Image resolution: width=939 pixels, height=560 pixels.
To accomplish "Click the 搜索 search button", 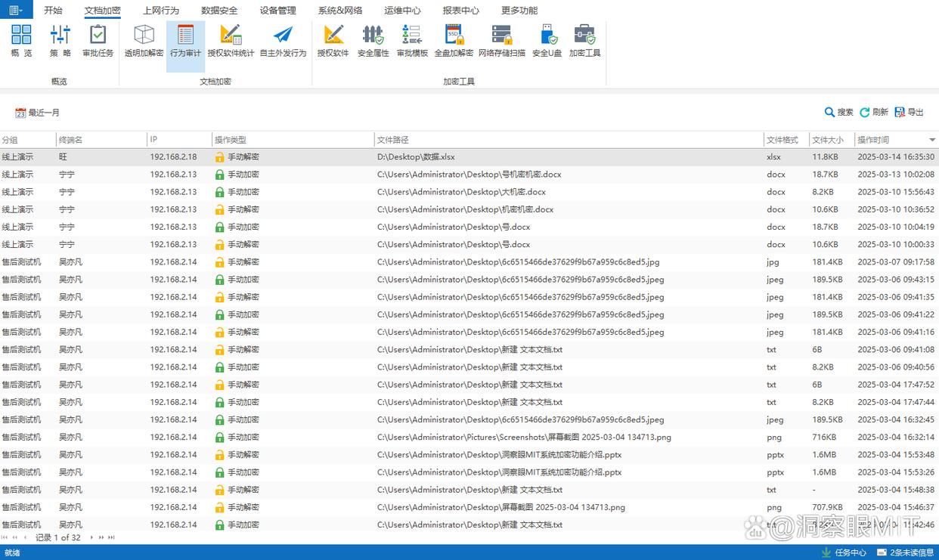I will 838,112.
